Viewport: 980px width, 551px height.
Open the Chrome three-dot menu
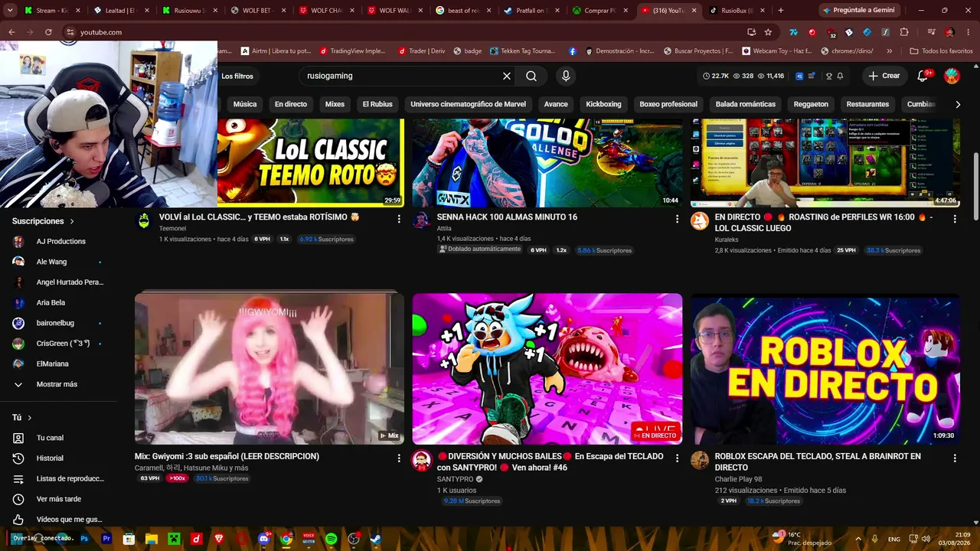click(968, 32)
